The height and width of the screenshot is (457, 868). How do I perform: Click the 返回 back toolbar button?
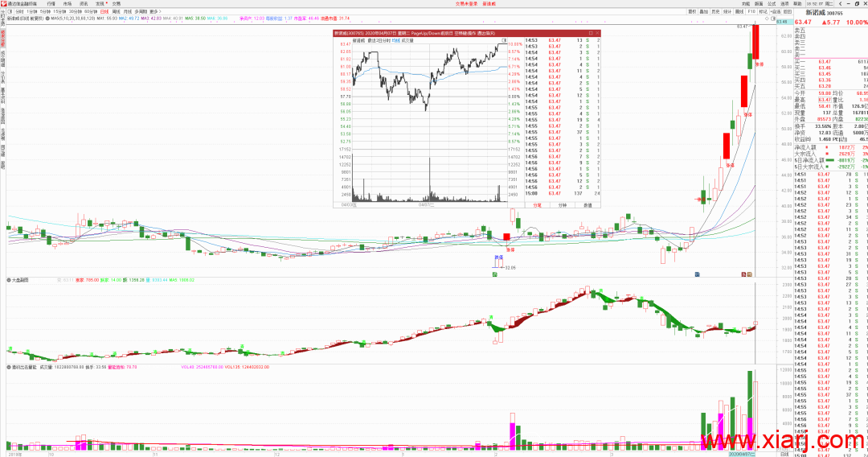tap(788, 11)
